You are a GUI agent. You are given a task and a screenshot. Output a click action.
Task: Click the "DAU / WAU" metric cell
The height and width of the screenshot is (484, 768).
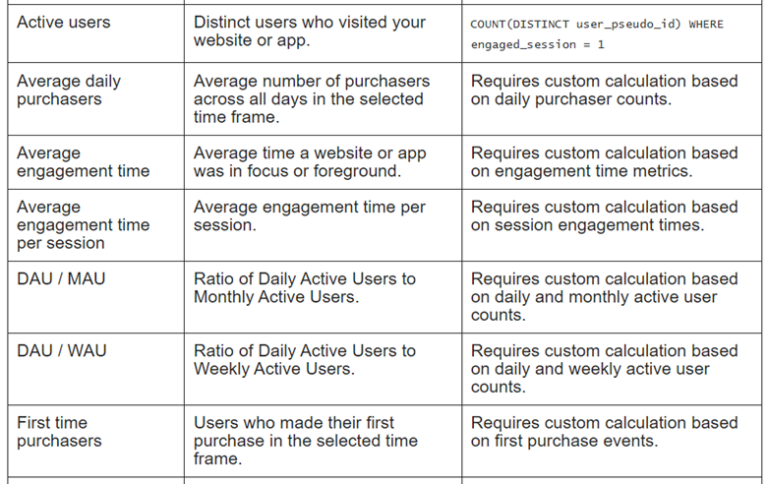(x=61, y=351)
